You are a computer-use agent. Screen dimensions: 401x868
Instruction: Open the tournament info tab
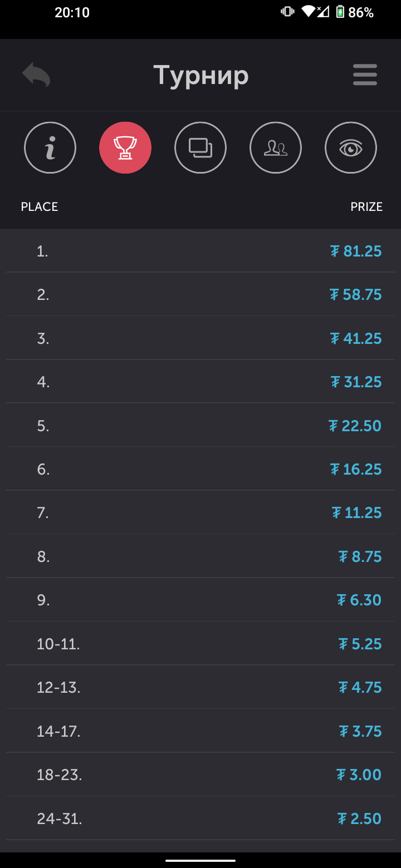coord(50,148)
